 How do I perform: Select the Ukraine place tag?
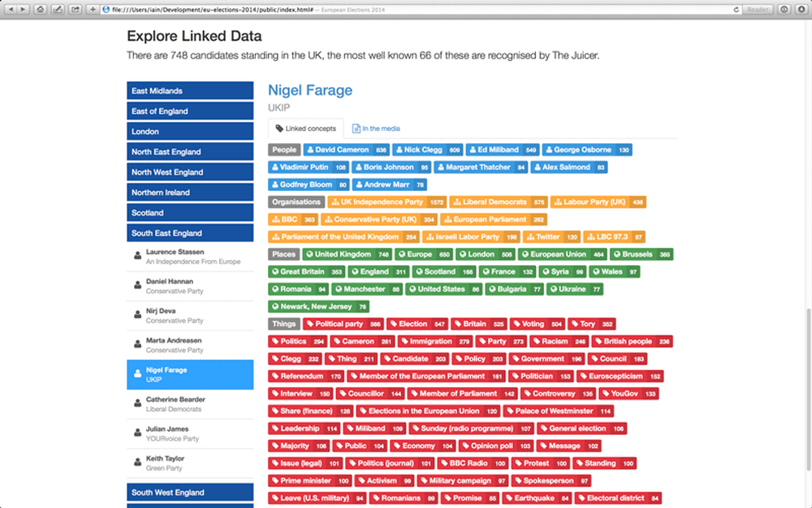(576, 289)
